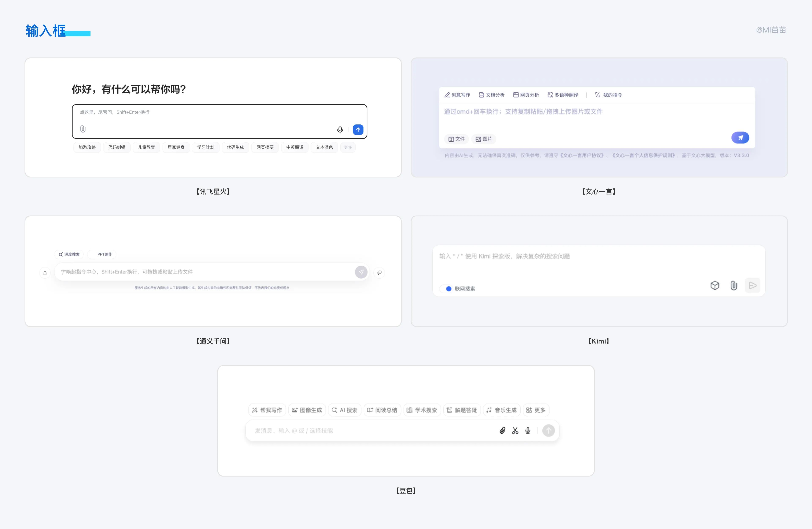
Task: Click the paperclip attachment icon in 豆包
Action: click(x=503, y=431)
